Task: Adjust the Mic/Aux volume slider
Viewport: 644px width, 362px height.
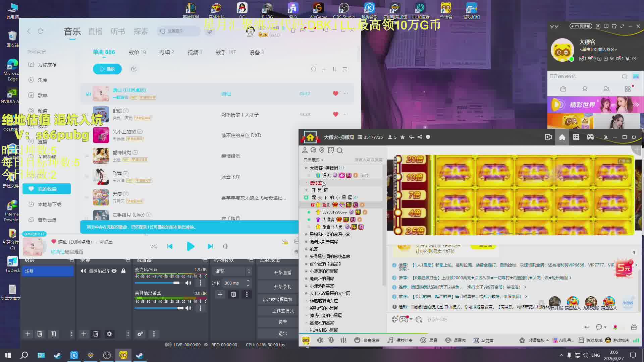Action: tap(176, 283)
